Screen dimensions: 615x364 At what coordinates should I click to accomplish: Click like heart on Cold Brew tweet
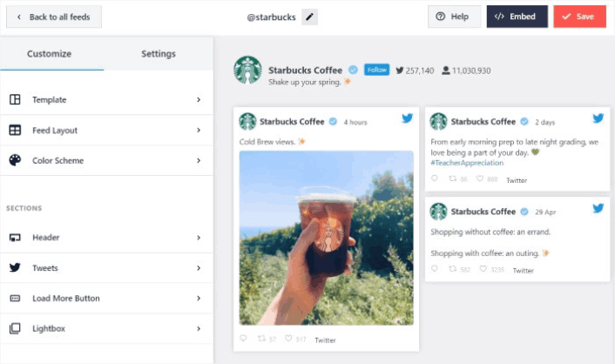(288, 338)
